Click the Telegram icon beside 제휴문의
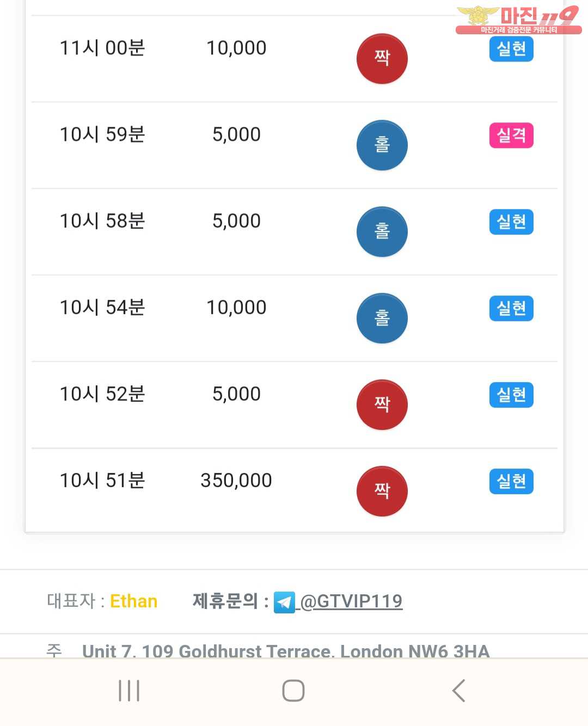The width and height of the screenshot is (588, 726). pyautogui.click(x=284, y=602)
